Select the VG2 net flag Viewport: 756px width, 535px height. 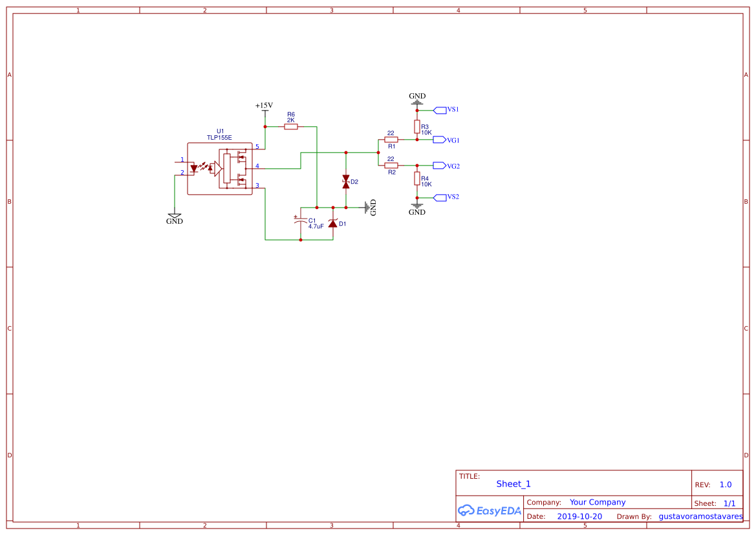click(443, 166)
